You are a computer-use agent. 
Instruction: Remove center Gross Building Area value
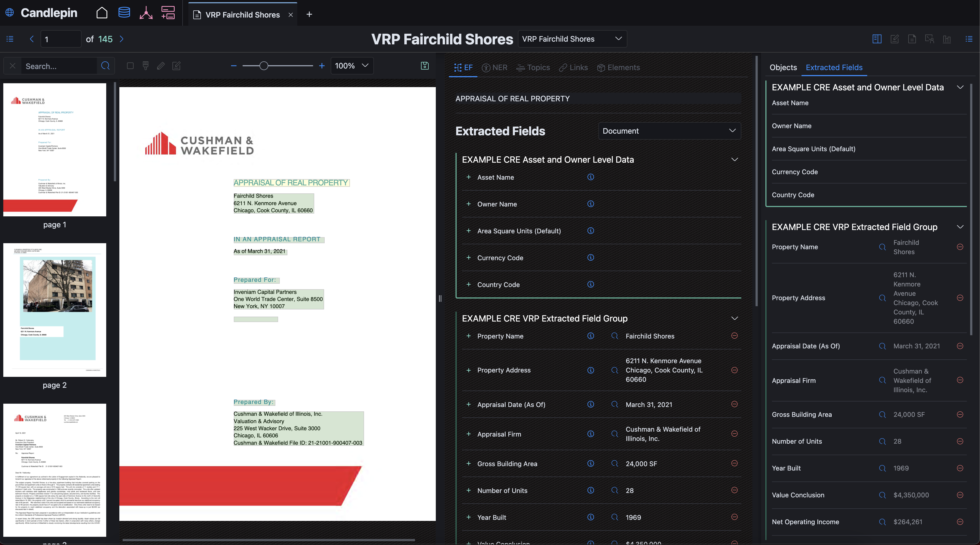click(734, 463)
